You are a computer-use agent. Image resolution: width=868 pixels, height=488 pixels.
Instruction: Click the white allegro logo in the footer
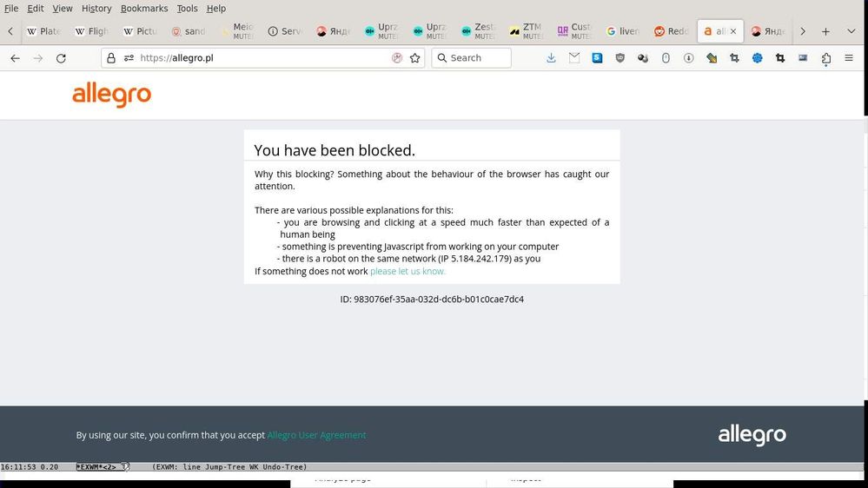[752, 435]
